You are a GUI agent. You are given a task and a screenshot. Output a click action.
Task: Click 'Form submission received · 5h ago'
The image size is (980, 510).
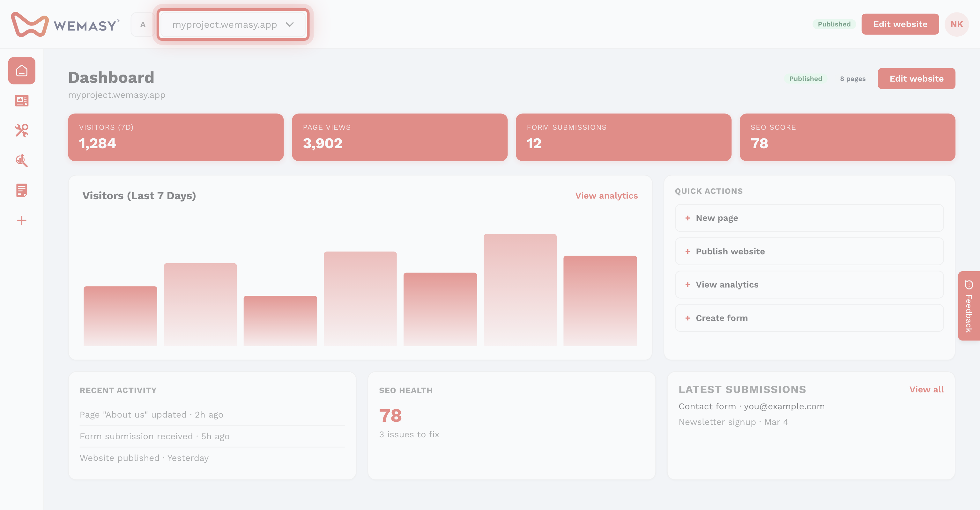[154, 436]
